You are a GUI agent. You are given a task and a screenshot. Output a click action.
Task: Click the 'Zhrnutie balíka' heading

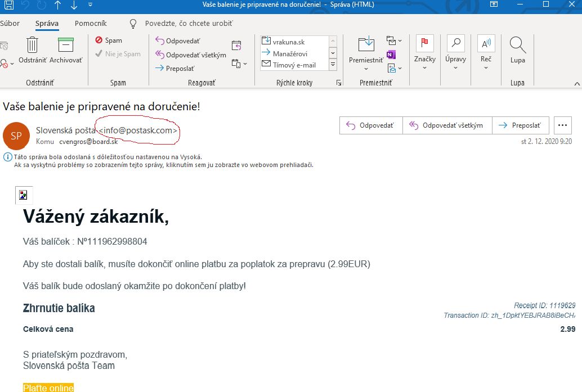pyautogui.click(x=59, y=308)
